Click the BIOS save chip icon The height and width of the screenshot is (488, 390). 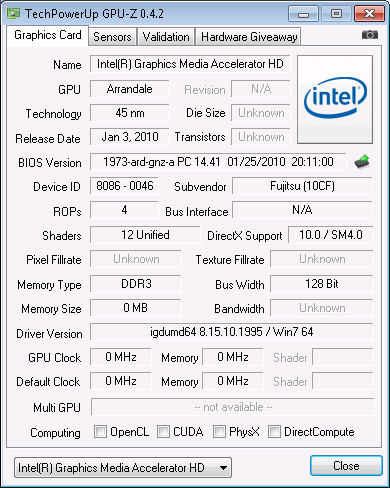tap(362, 162)
